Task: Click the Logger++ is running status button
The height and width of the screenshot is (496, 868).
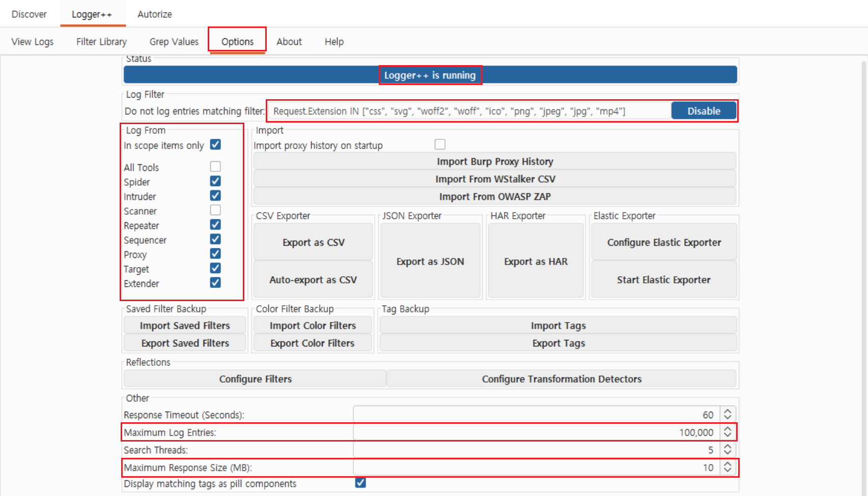Action: tap(430, 75)
